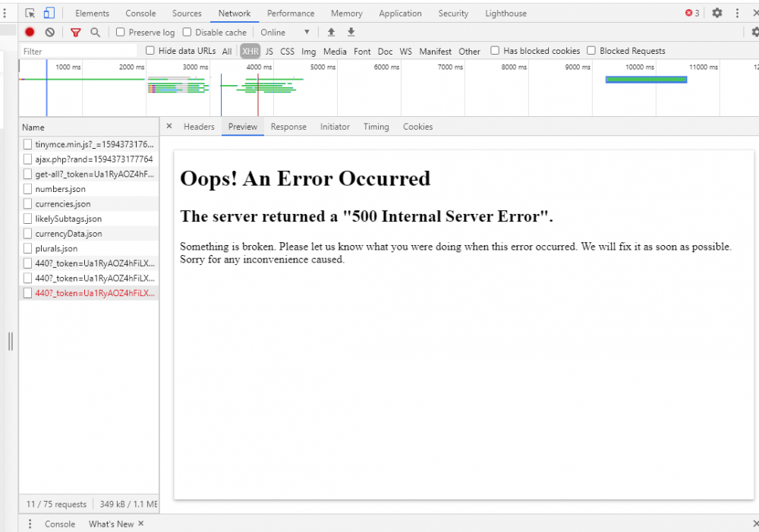Check the Disable cache option
The image size is (759, 532).
[187, 32]
